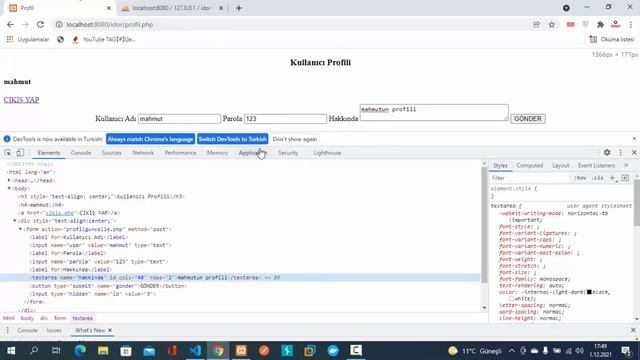Open the Computed styles tab
The image size is (640, 360).
click(529, 165)
